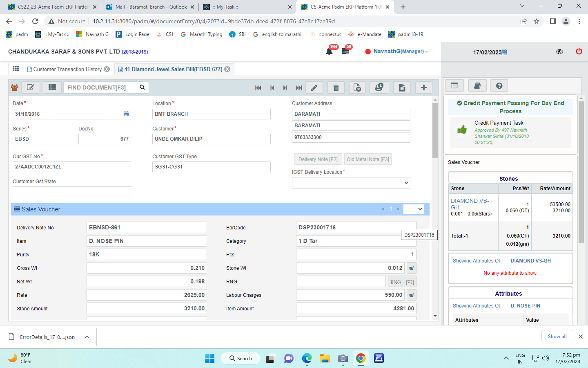Switch to Mail - Baramati Branch Outlook tab
The image size is (588, 368).
coord(149,7)
